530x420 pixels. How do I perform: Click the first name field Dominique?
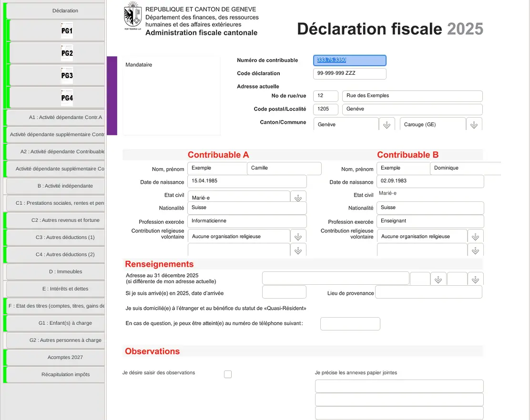466,168
